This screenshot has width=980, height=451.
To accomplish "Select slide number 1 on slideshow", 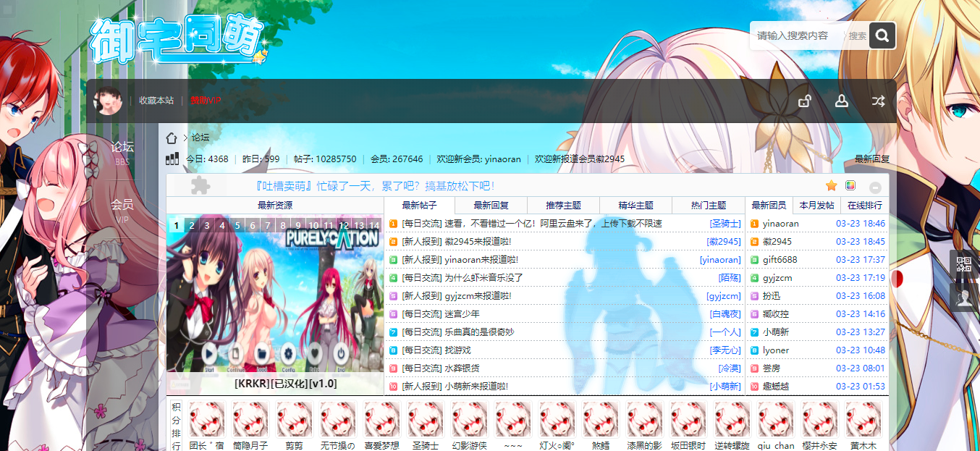I will (176, 225).
